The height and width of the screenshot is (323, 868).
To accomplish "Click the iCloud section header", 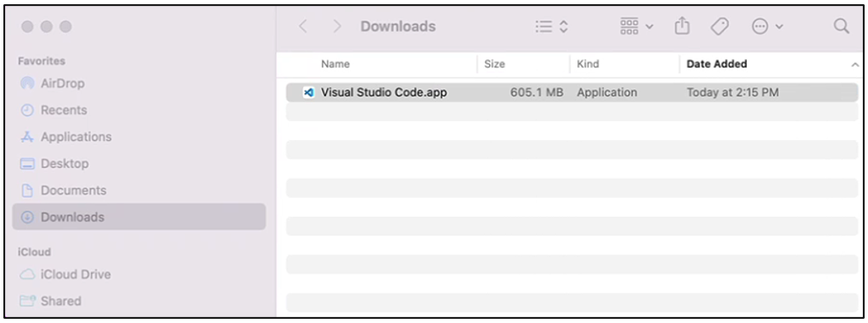I will 35,252.
